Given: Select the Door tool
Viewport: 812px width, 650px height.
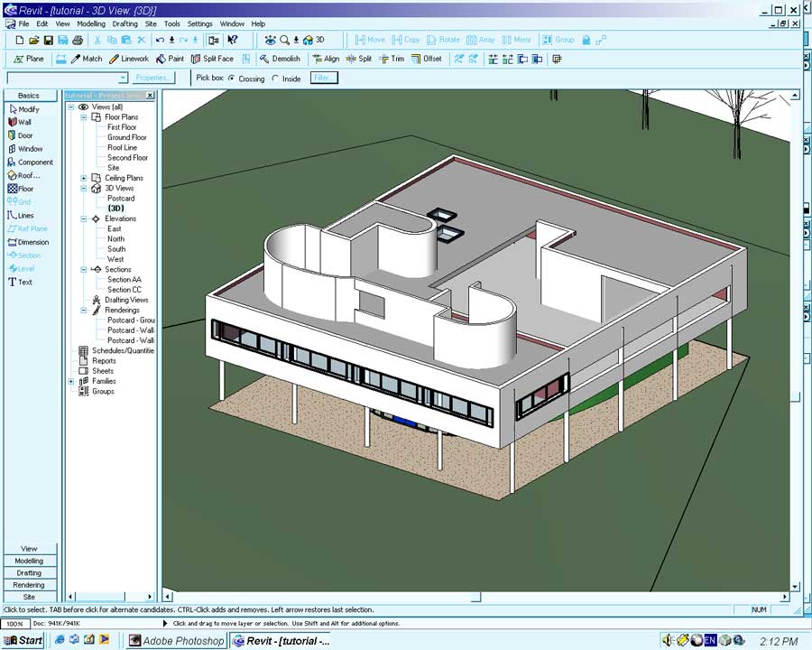Looking at the screenshot, I should [x=20, y=135].
